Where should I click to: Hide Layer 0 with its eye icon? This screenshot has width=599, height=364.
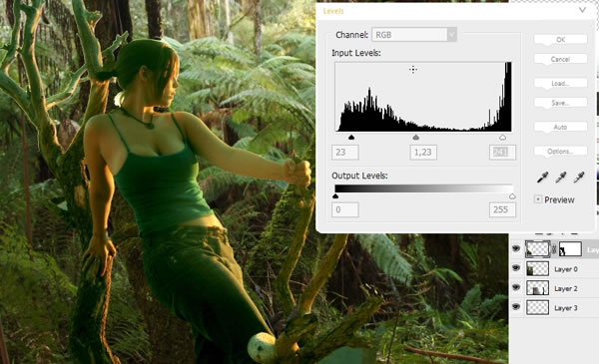coord(516,268)
